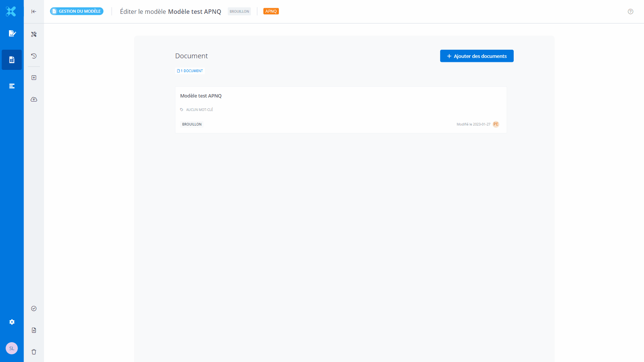The width and height of the screenshot is (644, 362).
Task: Click the Ajouter des documents button
Action: 476,56
